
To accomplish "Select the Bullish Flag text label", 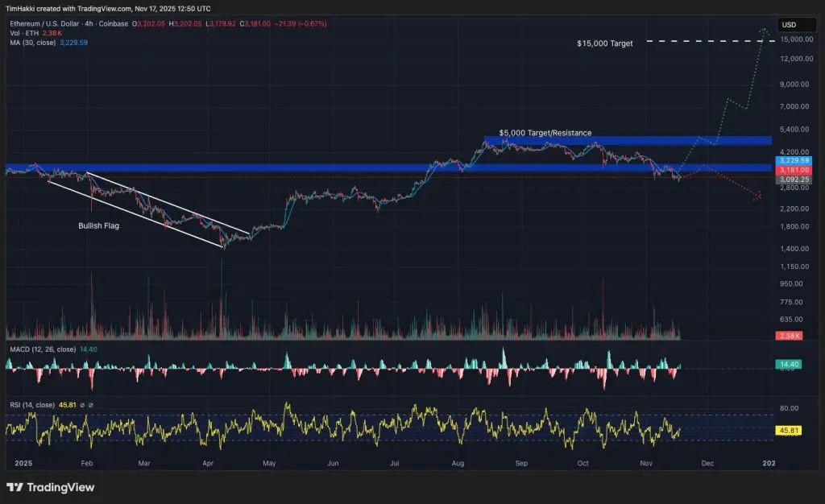I will [98, 225].
